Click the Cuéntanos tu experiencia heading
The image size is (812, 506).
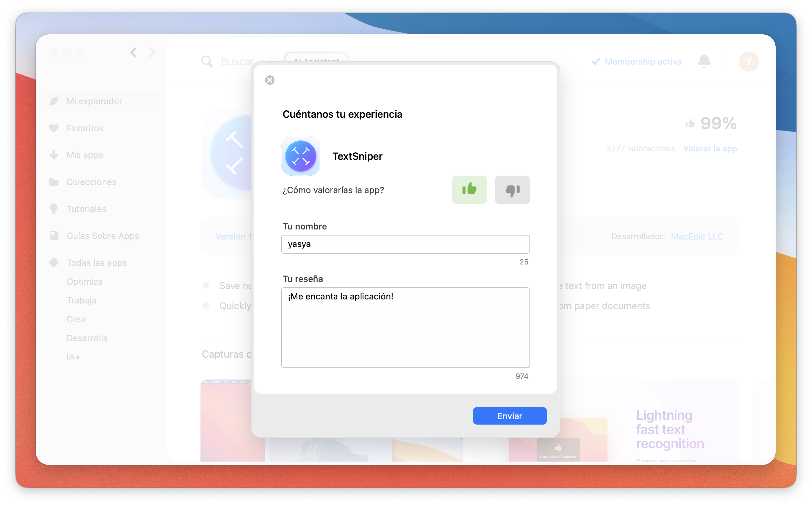[x=342, y=114]
